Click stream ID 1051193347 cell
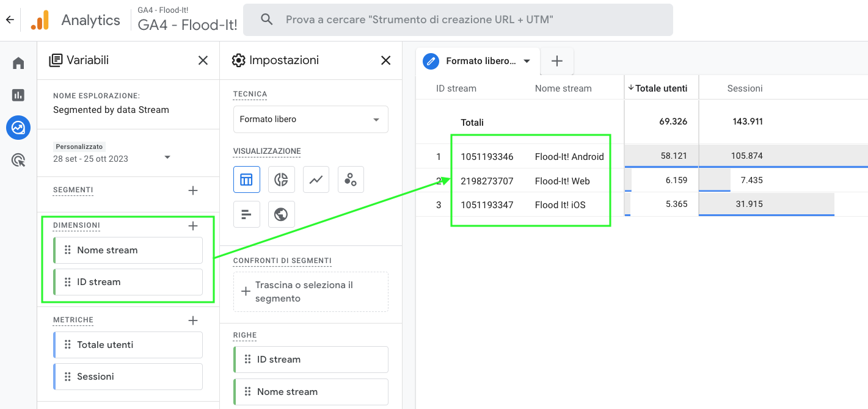The width and height of the screenshot is (868, 409). click(x=487, y=205)
